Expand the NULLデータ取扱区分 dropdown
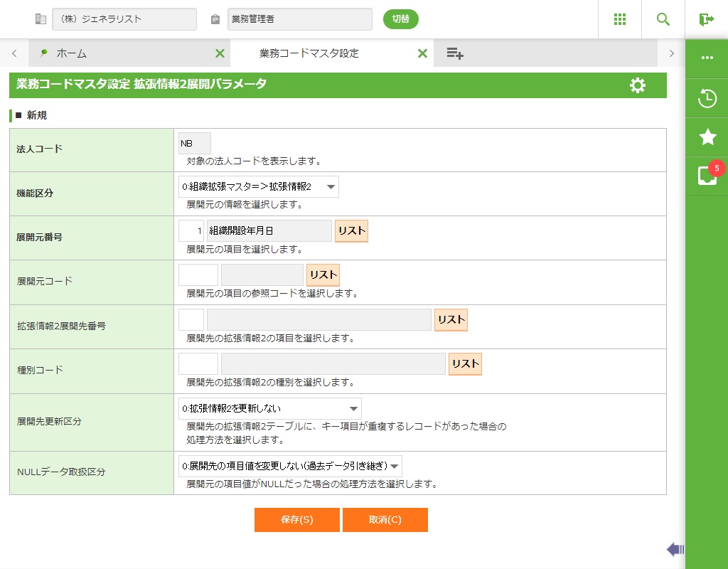The image size is (728, 569). click(x=290, y=467)
